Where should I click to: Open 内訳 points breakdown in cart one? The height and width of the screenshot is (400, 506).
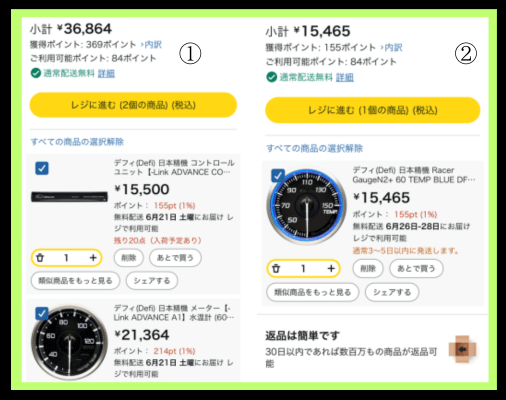(152, 45)
